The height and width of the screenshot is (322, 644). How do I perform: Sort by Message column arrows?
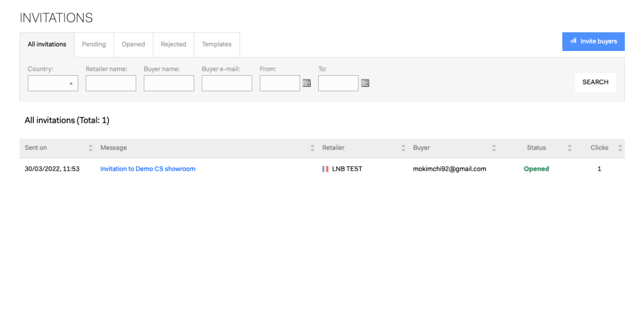312,148
